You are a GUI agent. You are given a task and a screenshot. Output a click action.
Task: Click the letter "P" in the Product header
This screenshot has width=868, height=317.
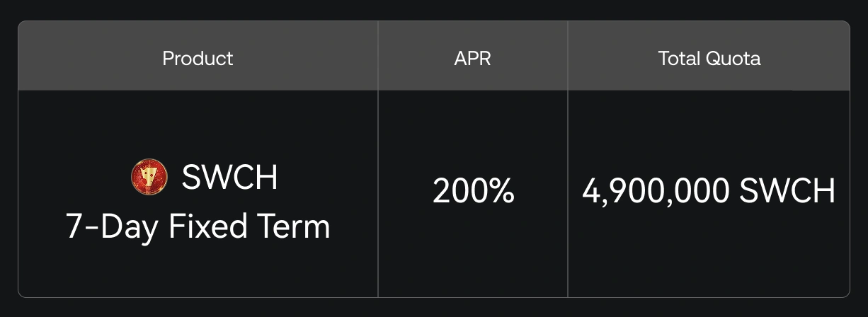tap(168, 58)
